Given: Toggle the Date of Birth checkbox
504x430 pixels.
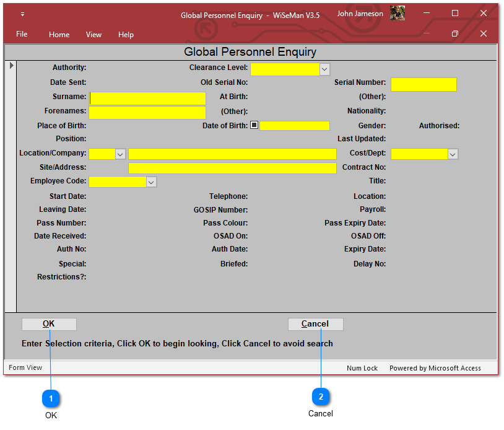Looking at the screenshot, I should 254,125.
